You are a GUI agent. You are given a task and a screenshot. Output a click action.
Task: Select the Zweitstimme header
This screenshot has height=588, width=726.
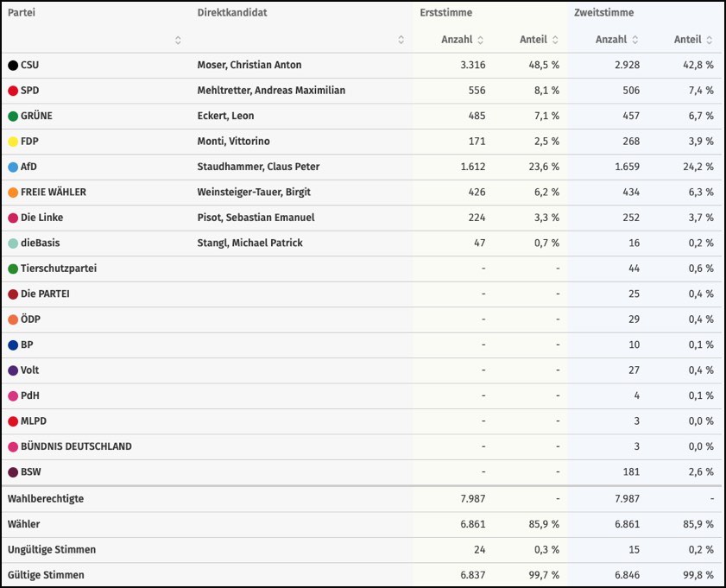pyautogui.click(x=603, y=13)
